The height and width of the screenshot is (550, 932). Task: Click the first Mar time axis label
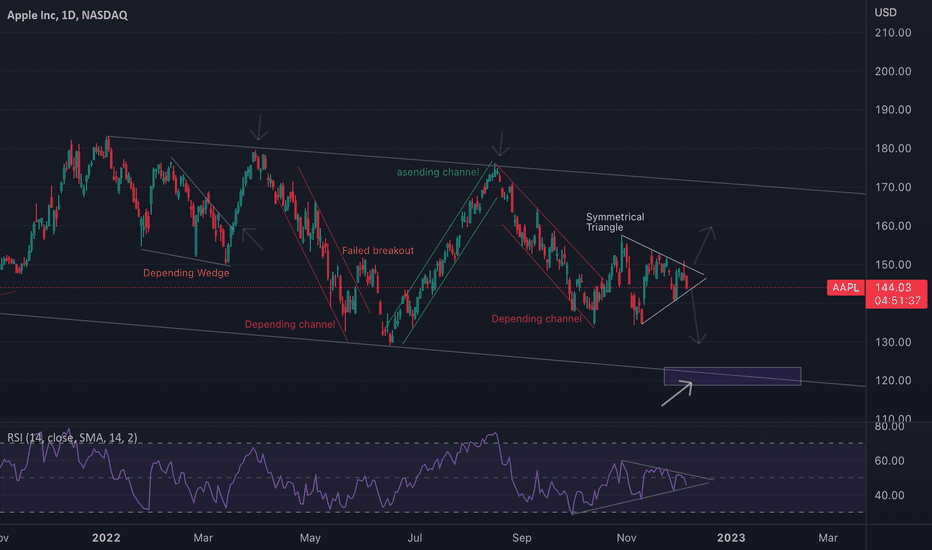click(x=203, y=538)
